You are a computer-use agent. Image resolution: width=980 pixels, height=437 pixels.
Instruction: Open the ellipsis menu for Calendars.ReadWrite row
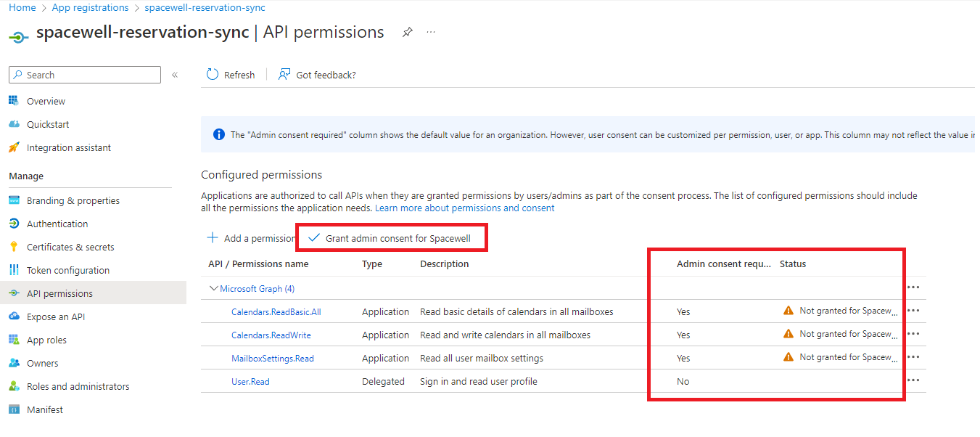pos(913,334)
